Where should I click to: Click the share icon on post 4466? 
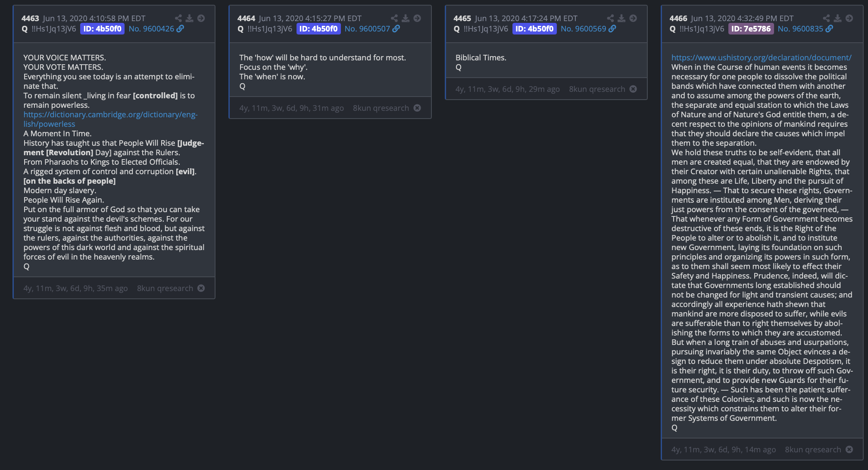point(826,18)
